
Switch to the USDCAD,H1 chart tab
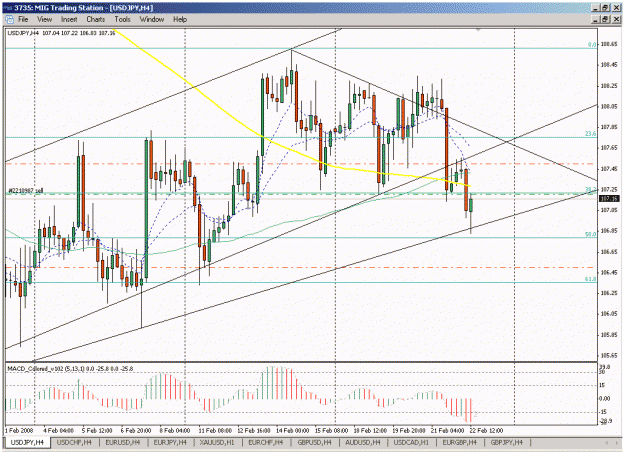(x=411, y=442)
